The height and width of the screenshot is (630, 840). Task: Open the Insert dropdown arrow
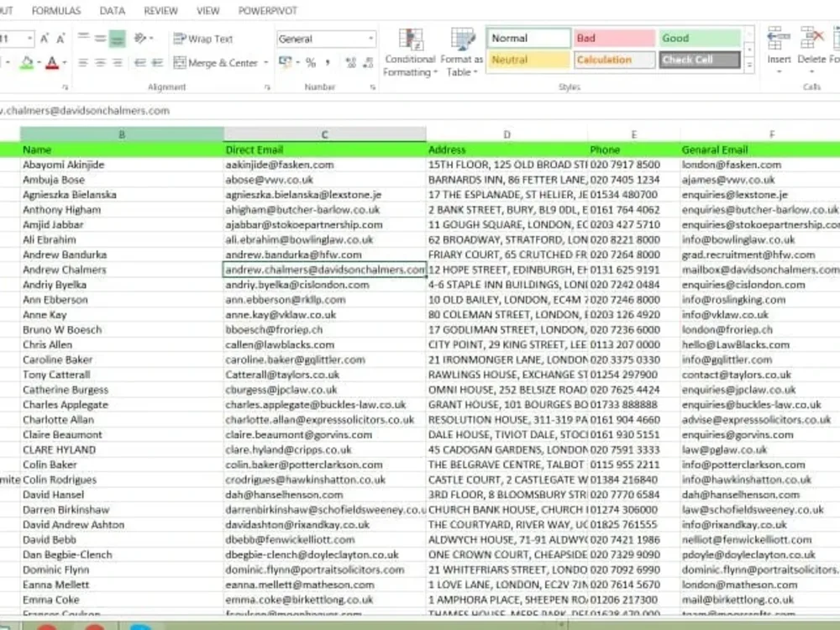click(779, 71)
